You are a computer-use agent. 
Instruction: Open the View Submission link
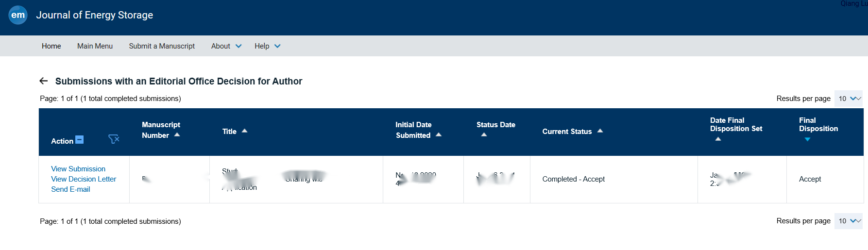78,169
